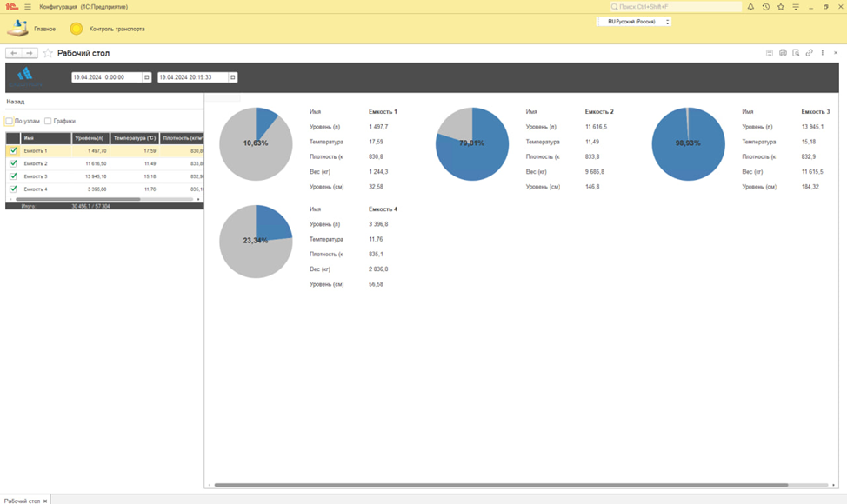Click the 98,93% pie chart
The image size is (847, 504).
pyautogui.click(x=688, y=143)
